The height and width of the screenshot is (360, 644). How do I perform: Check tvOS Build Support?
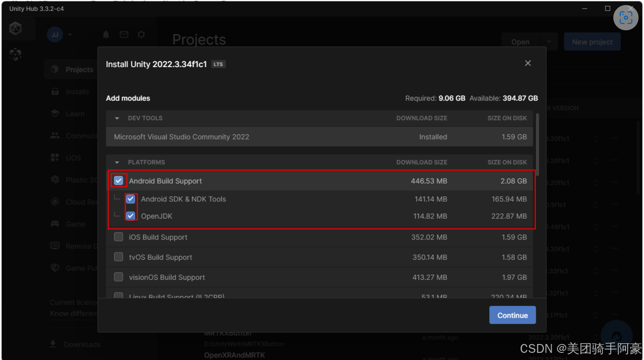pyautogui.click(x=118, y=257)
